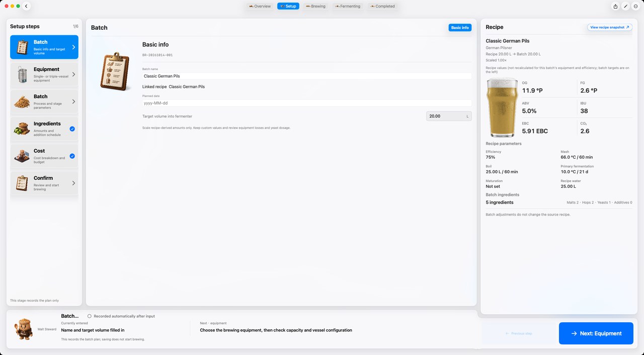The image size is (644, 355).
Task: Click the linked recipe 'Classic German Pils' text
Action: pos(187,87)
